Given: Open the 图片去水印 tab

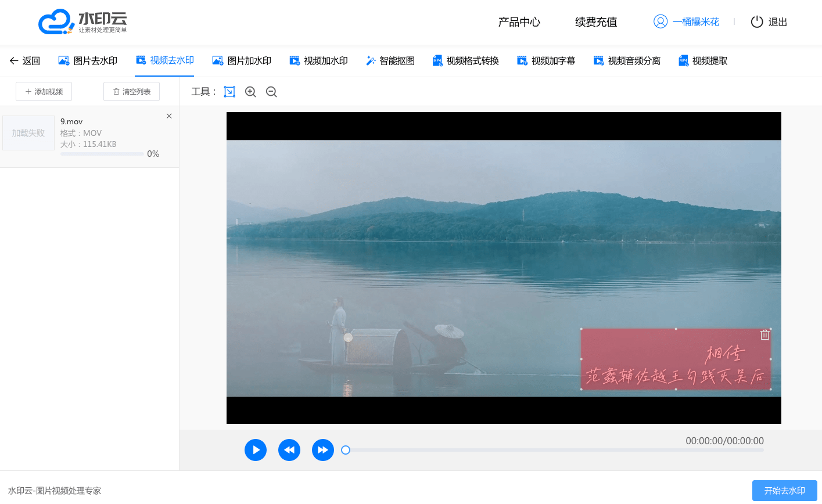Looking at the screenshot, I should pyautogui.click(x=88, y=61).
